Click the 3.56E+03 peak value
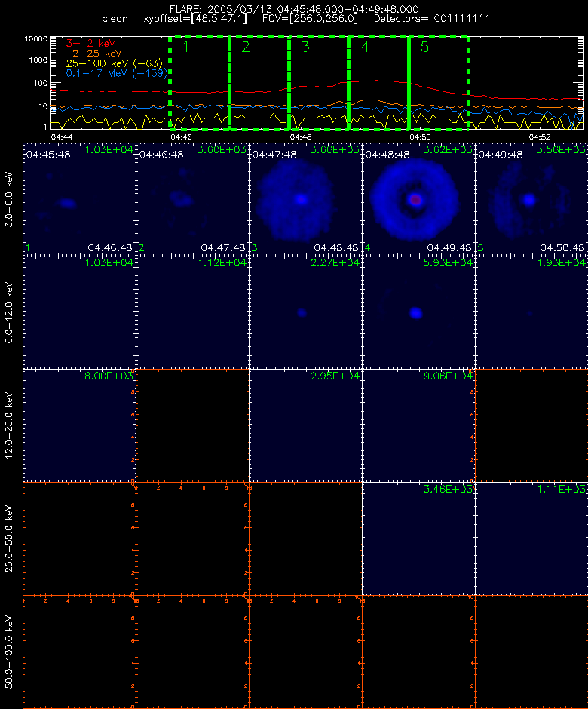This screenshot has width=588, height=709. [562, 149]
